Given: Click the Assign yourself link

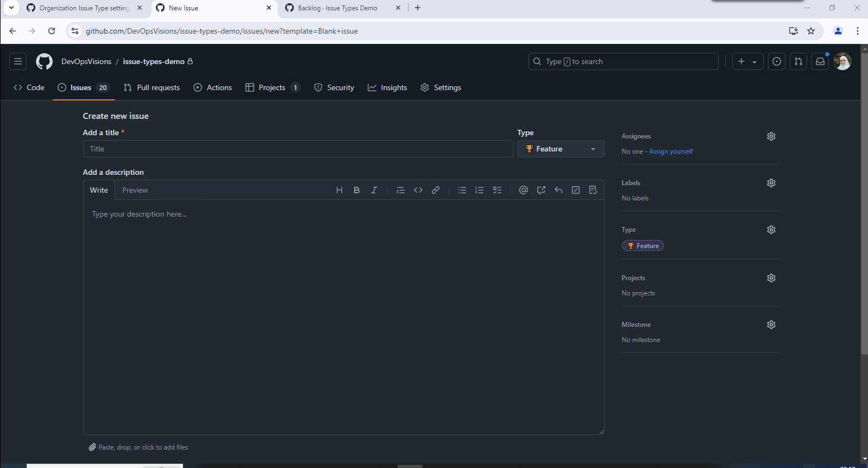Looking at the screenshot, I should (671, 151).
